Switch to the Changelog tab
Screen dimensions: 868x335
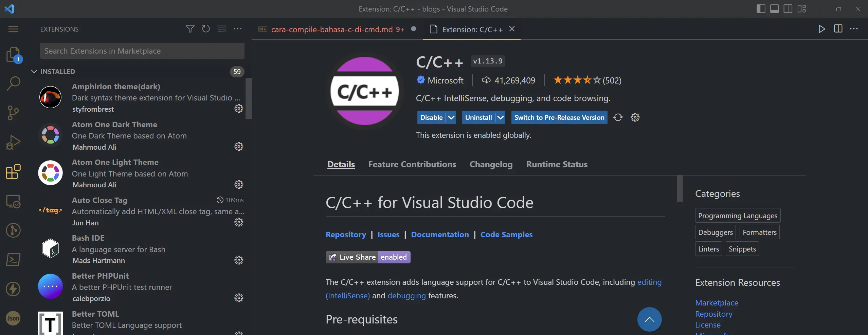(491, 164)
